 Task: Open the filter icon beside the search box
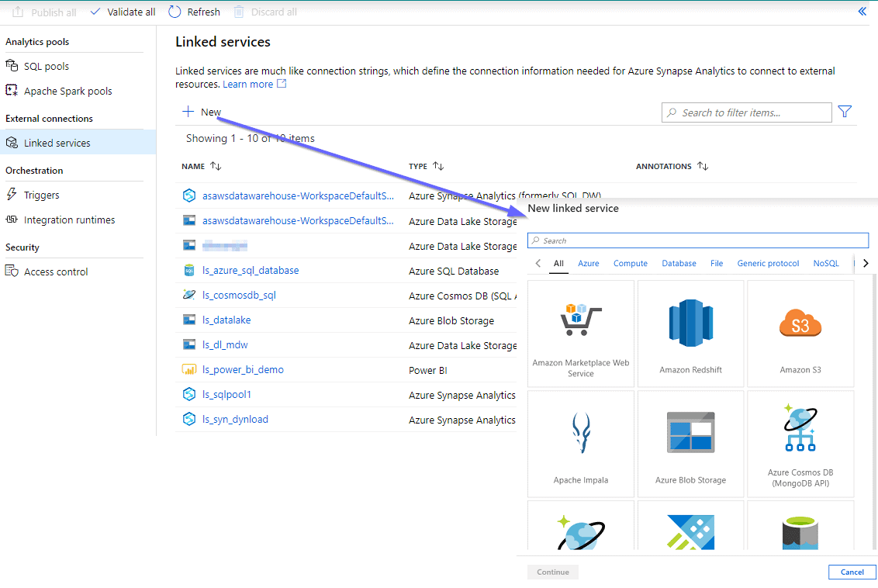[844, 112]
